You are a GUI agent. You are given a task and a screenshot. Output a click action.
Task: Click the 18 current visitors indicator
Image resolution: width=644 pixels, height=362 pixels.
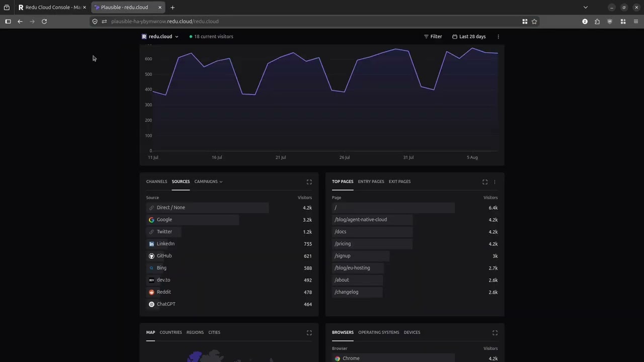point(211,37)
